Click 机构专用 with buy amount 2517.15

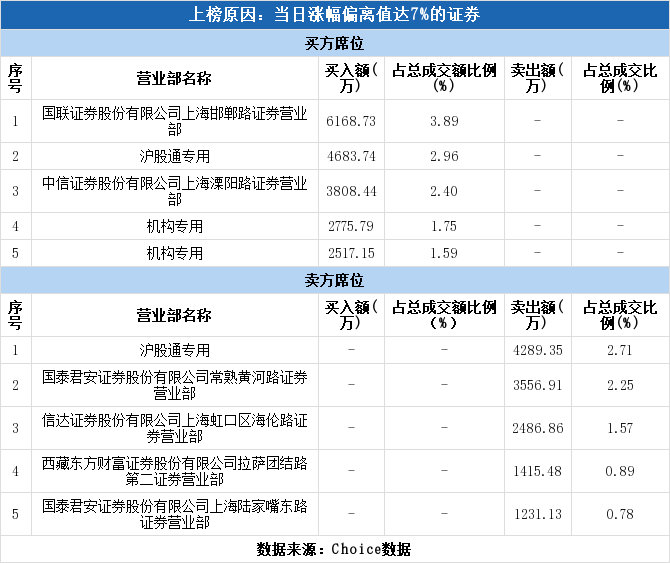174,253
